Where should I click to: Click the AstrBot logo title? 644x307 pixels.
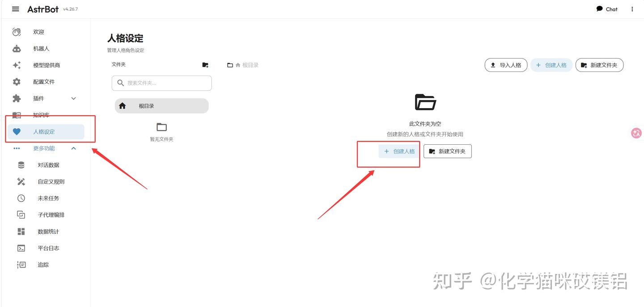pos(43,9)
